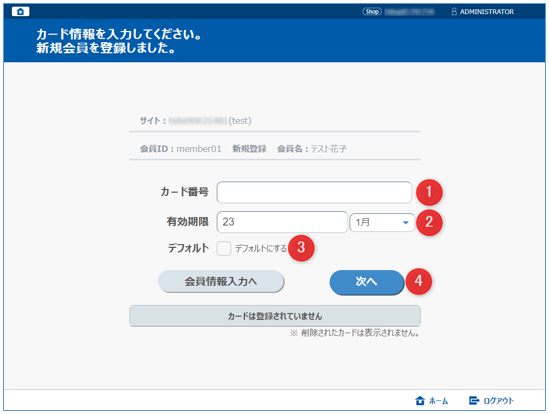Click the ADMINISTRATOR account label

487,12
